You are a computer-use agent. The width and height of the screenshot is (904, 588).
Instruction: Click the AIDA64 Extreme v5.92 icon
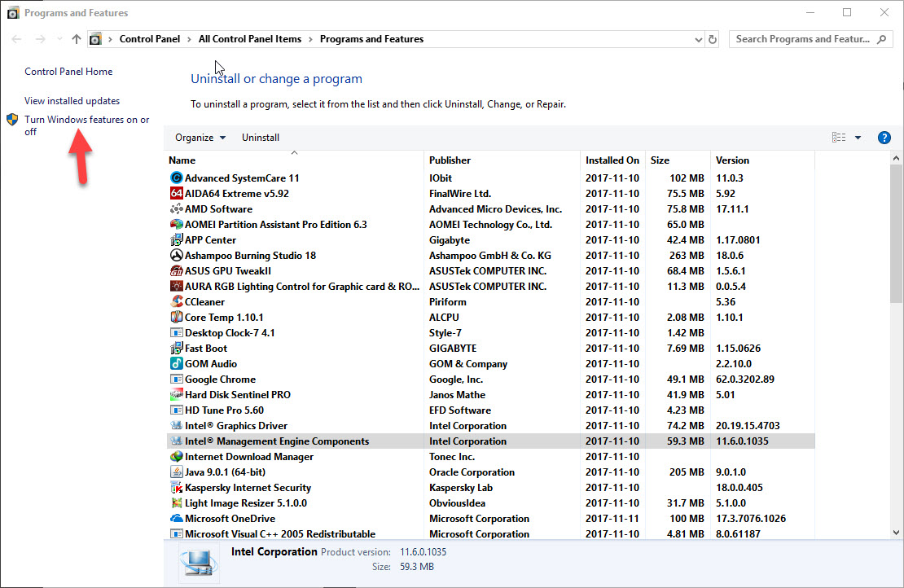177,194
